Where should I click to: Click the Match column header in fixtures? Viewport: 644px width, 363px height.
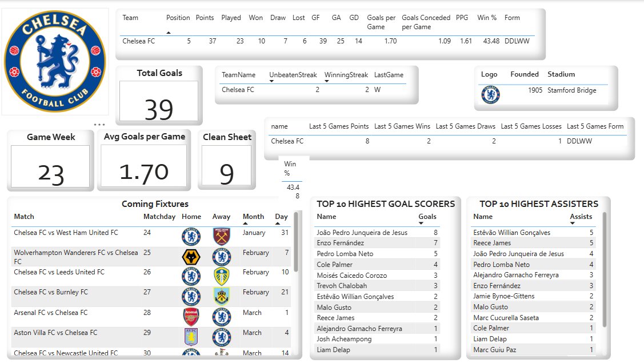[x=24, y=217]
